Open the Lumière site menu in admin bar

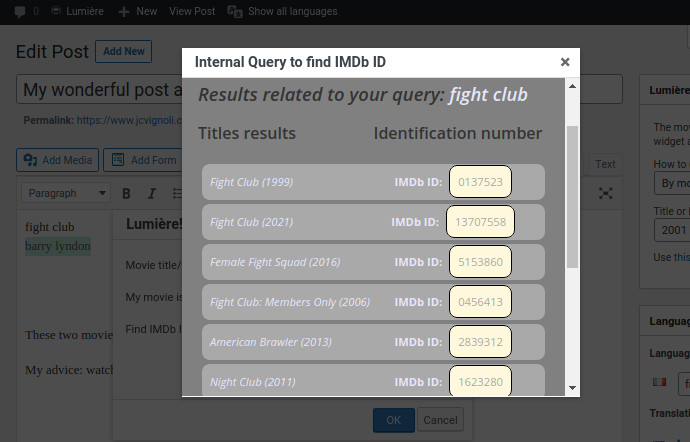point(77,11)
